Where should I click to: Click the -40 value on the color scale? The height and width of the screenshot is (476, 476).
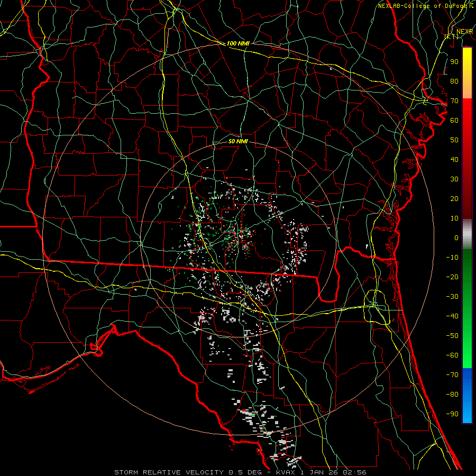click(452, 316)
